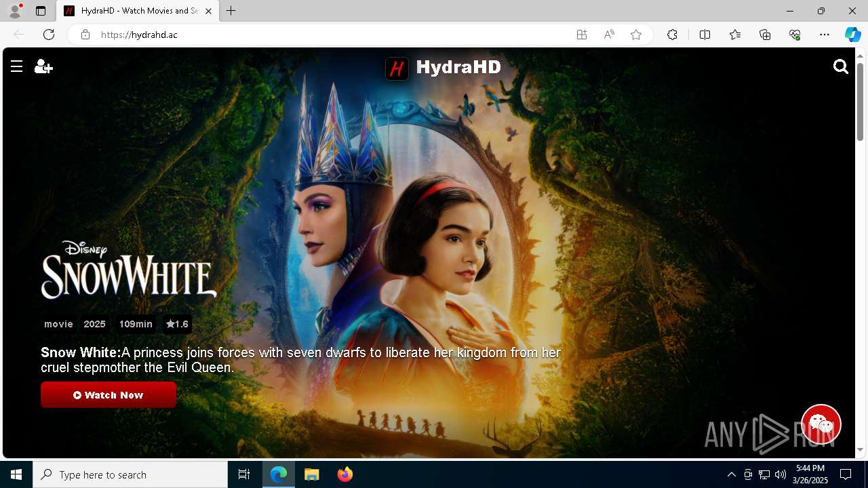Select the HydraHD browser tab
The height and width of the screenshot is (488, 868).
pyautogui.click(x=138, y=11)
